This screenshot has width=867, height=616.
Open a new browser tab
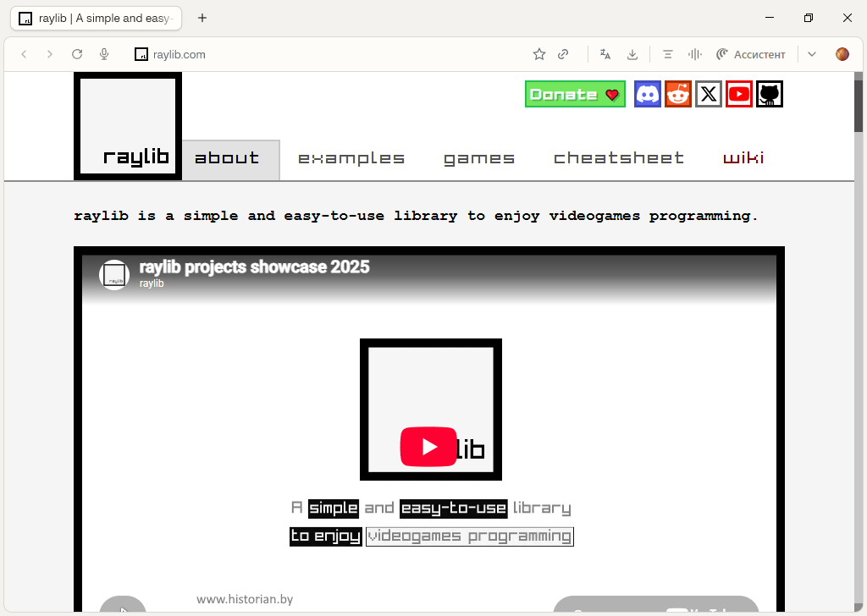(202, 19)
